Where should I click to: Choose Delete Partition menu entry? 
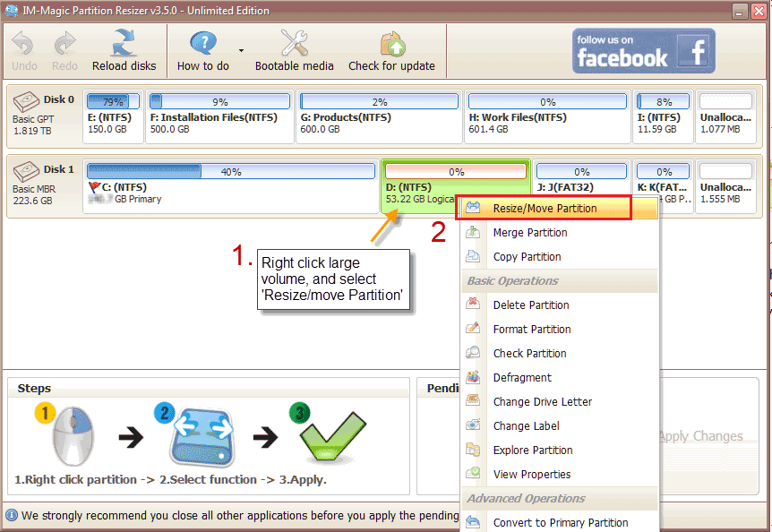click(560, 305)
